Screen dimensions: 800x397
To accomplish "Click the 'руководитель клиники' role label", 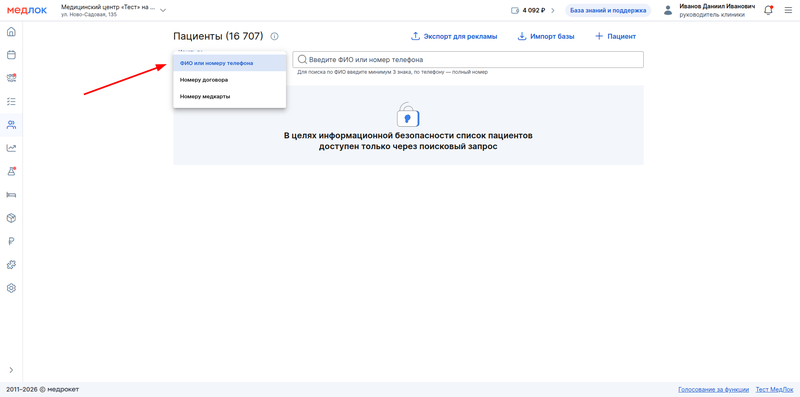I will [x=712, y=15].
